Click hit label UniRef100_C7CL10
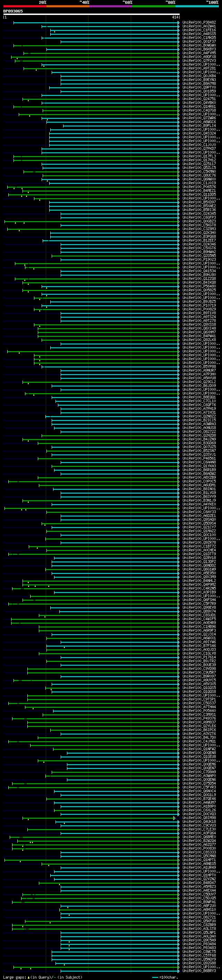 click(x=199, y=401)
